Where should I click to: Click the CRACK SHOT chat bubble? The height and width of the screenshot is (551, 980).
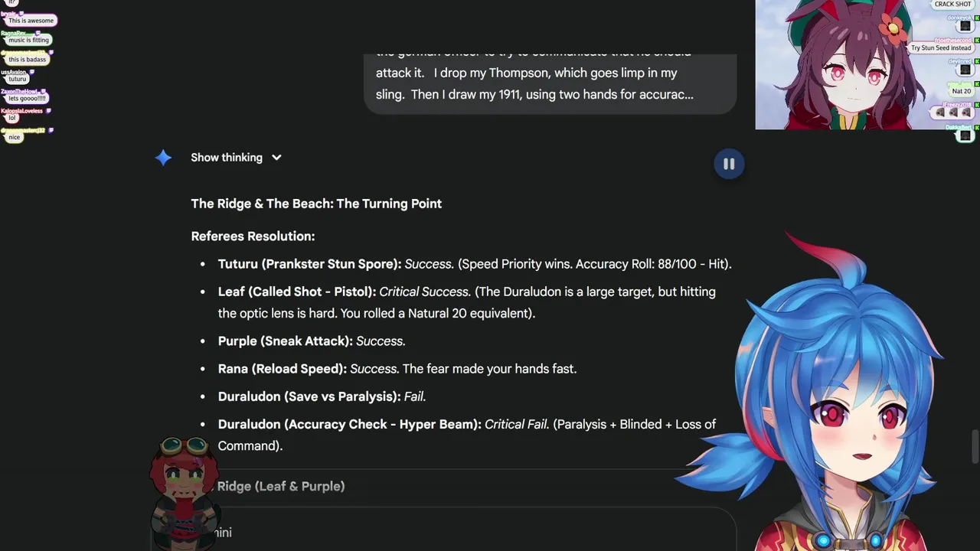[952, 5]
